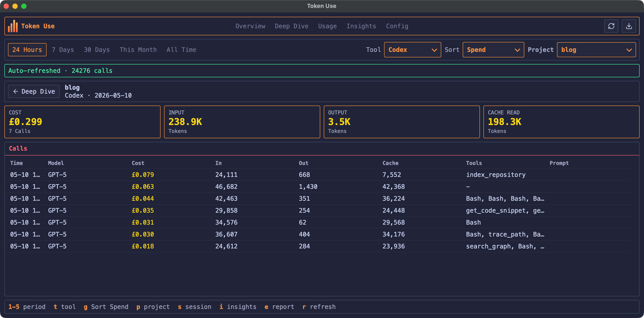
Task: Click the 1,430 output tokens value
Action: 308,187
